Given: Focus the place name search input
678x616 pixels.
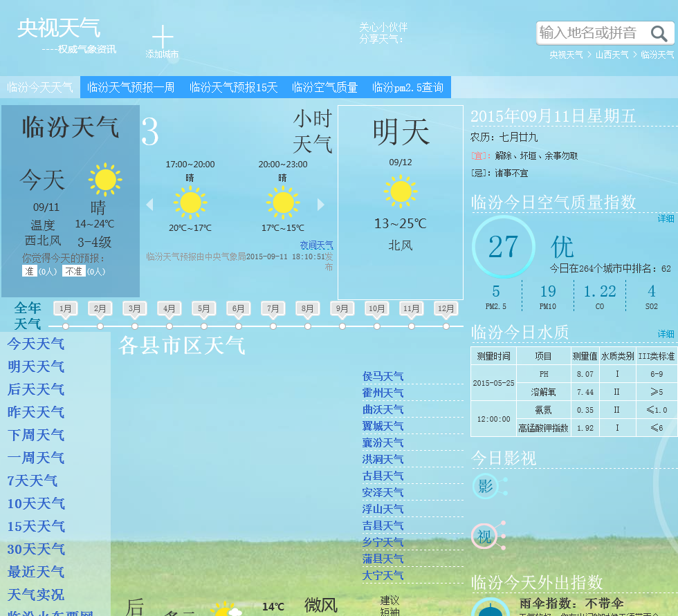Looking at the screenshot, I should (x=592, y=32).
